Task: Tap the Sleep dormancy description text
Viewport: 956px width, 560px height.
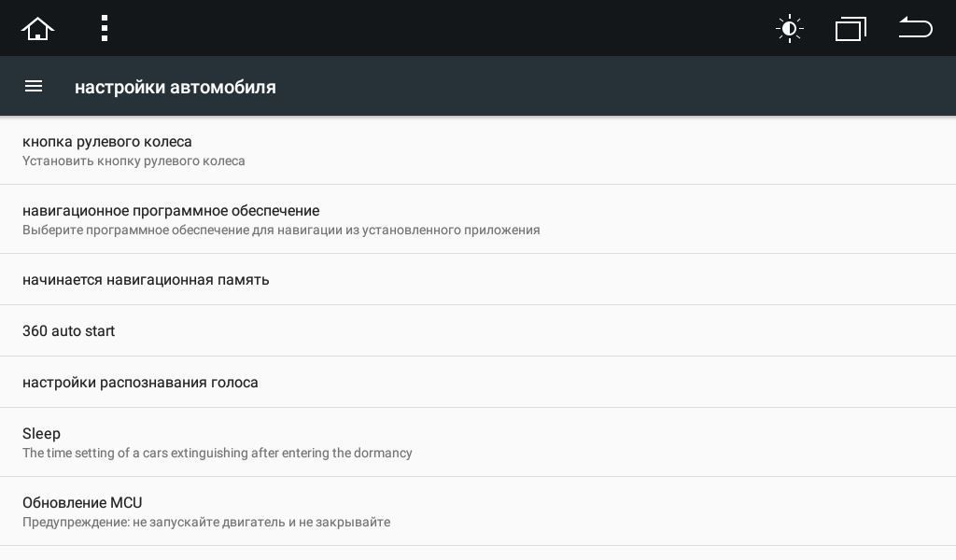Action: [x=217, y=454]
